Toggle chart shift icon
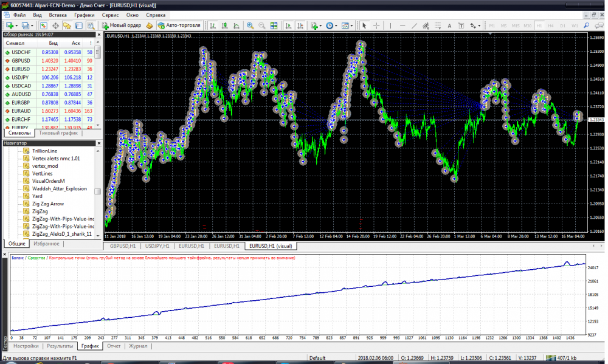This screenshot has height=364, width=608. point(300,26)
